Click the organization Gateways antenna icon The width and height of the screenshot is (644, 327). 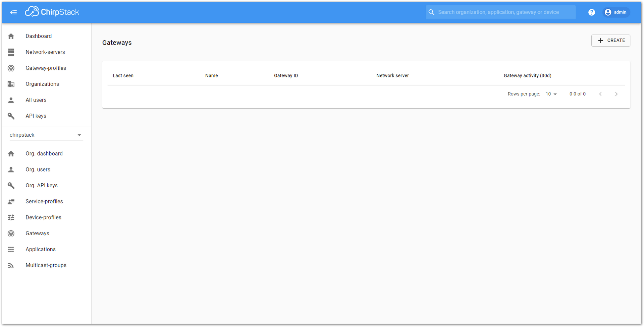[11, 234]
